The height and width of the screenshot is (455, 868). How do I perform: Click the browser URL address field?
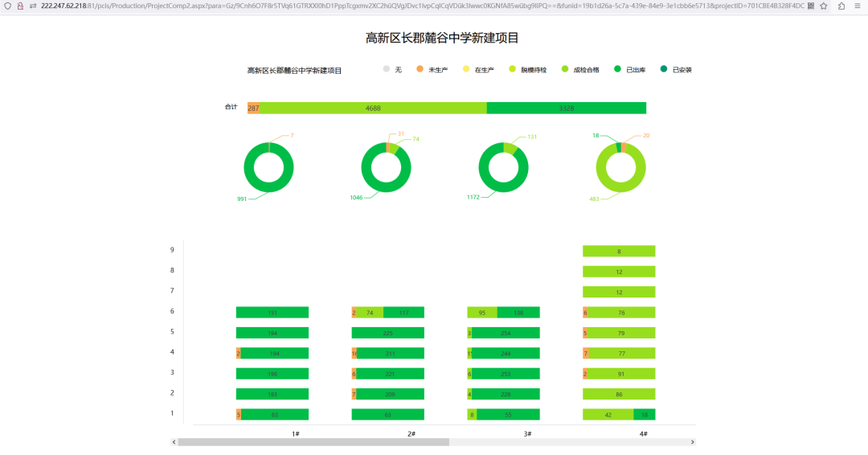[x=402, y=6]
